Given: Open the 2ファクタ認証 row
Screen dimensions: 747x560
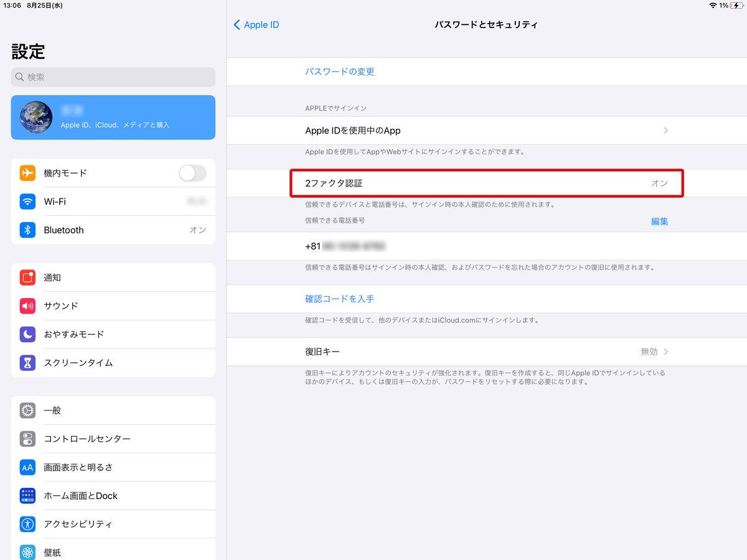Looking at the screenshot, I should tap(487, 184).
